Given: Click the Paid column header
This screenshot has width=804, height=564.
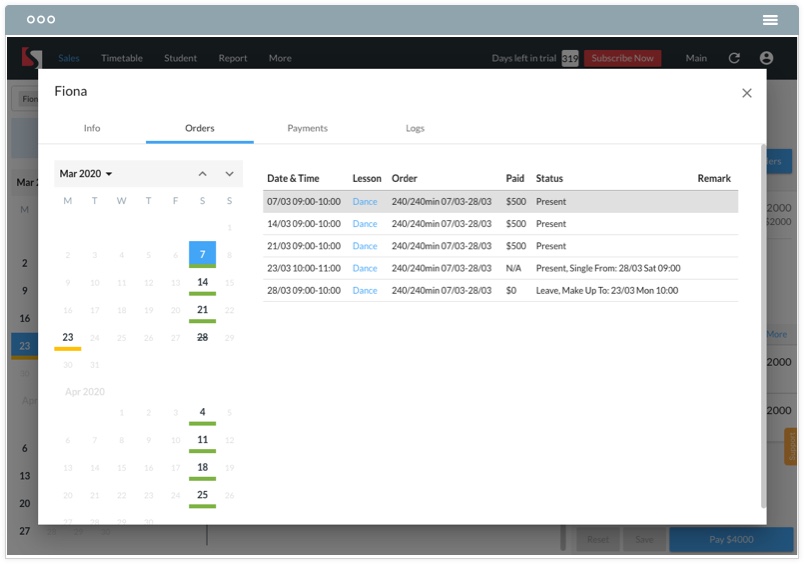Looking at the screenshot, I should (515, 178).
